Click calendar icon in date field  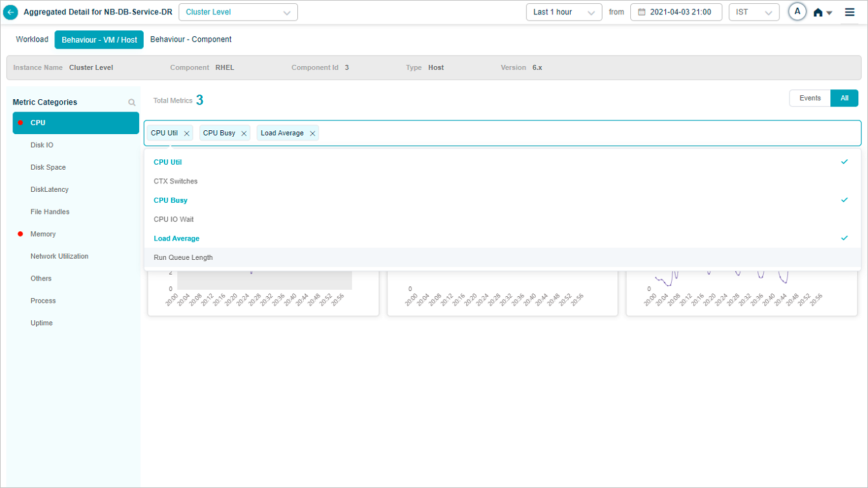[641, 12]
